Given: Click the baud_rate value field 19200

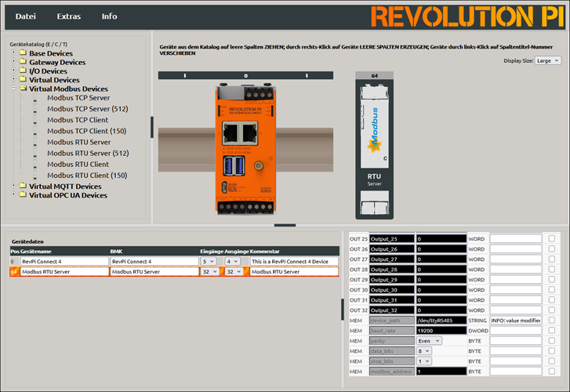Looking at the screenshot, I should [441, 331].
